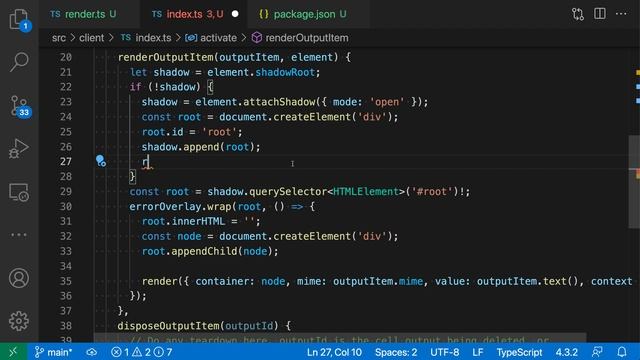Click the synchronize changes cloud icon
This screenshot has height=360, width=640.
92,352
